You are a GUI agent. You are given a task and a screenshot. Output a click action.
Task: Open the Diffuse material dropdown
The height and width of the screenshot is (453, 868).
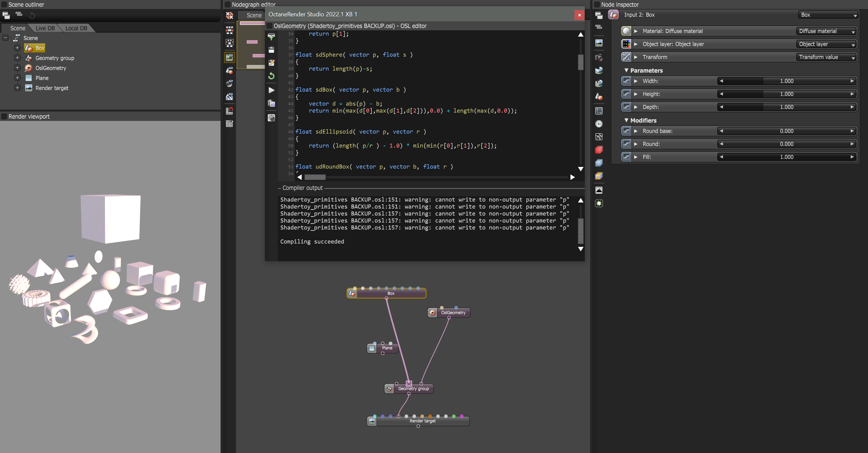[827, 31]
